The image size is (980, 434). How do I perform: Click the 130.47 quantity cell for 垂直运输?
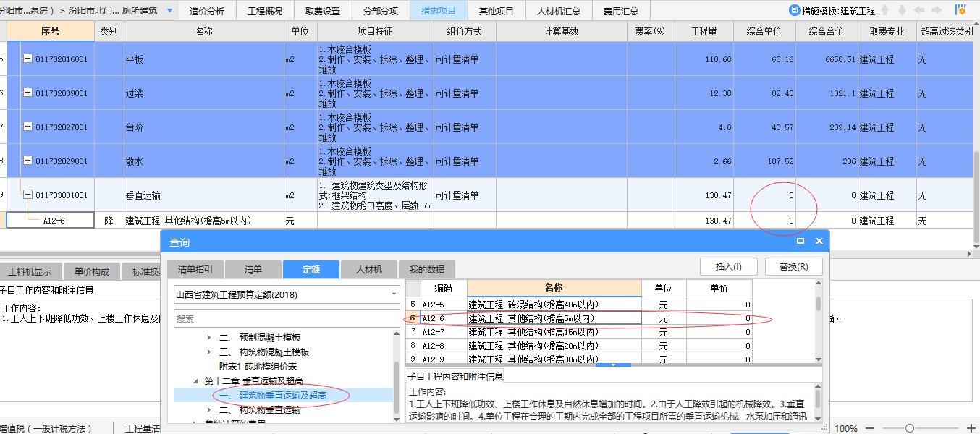[704, 195]
